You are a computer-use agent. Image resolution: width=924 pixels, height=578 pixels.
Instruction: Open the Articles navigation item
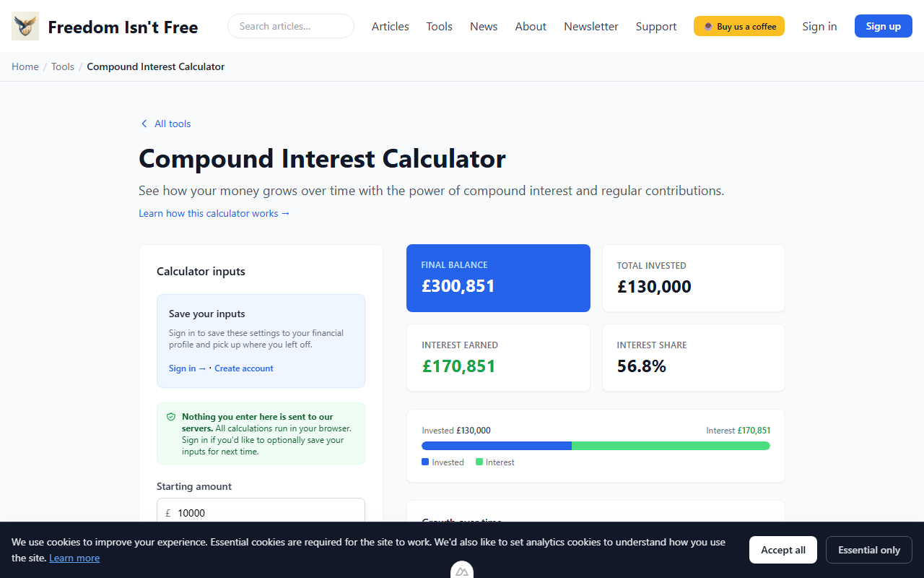click(x=390, y=26)
